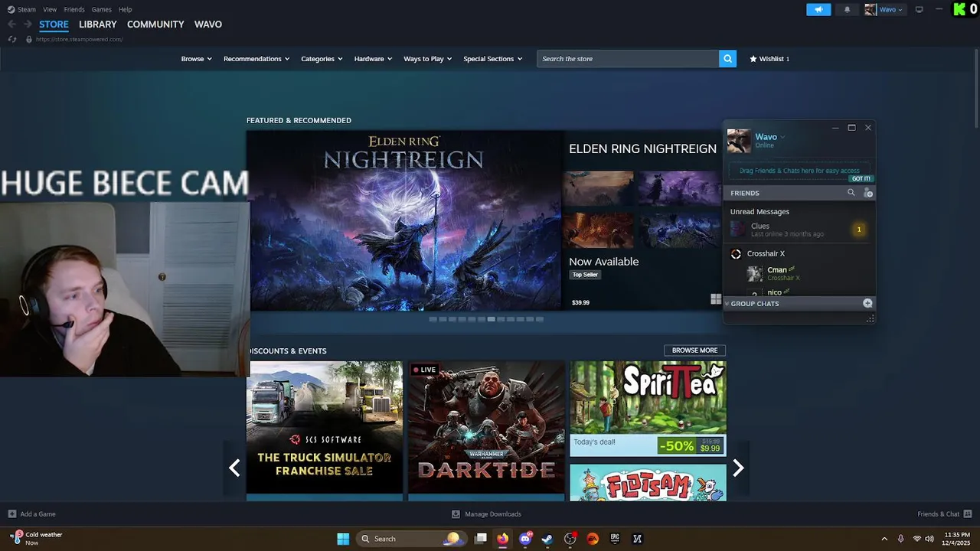Click Clues' avatar in Unread Messages
The image size is (980, 551).
737,229
